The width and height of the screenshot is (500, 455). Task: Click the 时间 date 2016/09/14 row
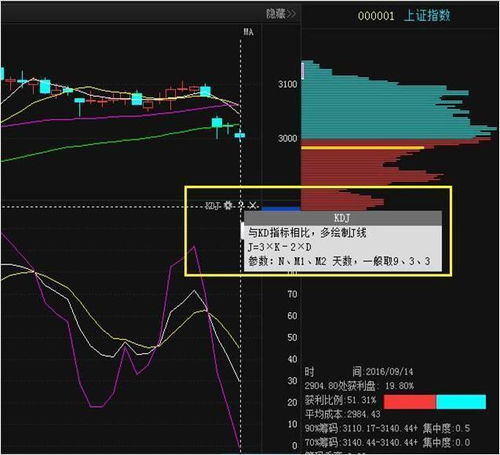[x=359, y=372]
